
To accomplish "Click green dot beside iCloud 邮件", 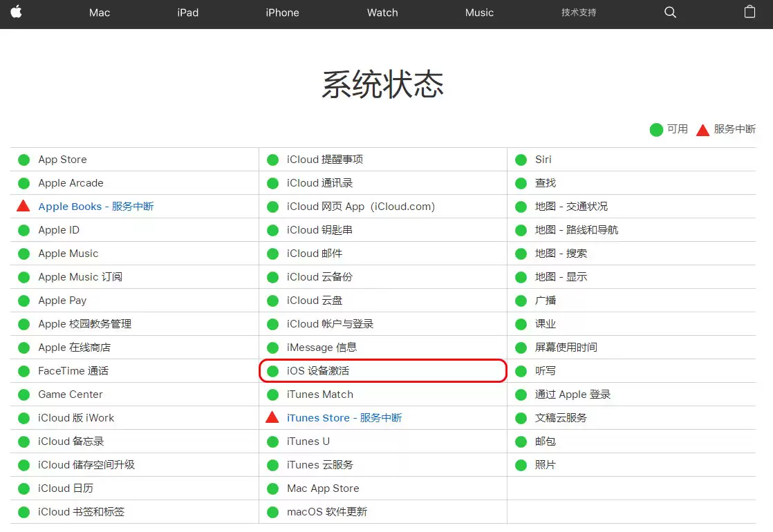I will point(272,254).
